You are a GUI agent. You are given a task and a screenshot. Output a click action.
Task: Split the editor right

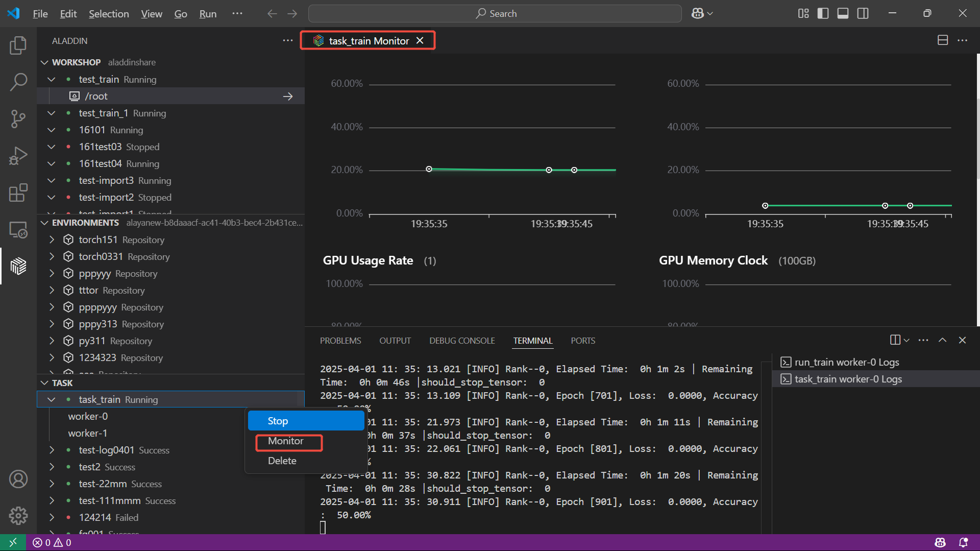(943, 40)
